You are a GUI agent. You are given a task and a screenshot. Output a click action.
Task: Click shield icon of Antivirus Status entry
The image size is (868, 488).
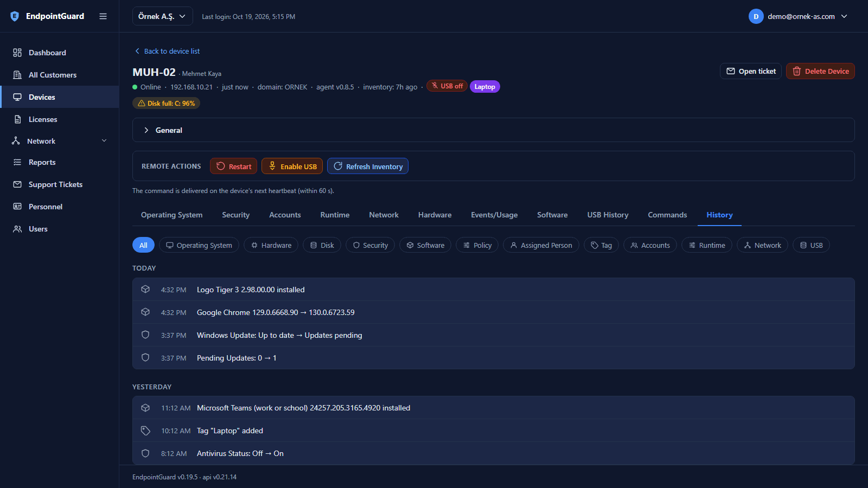[x=145, y=453]
